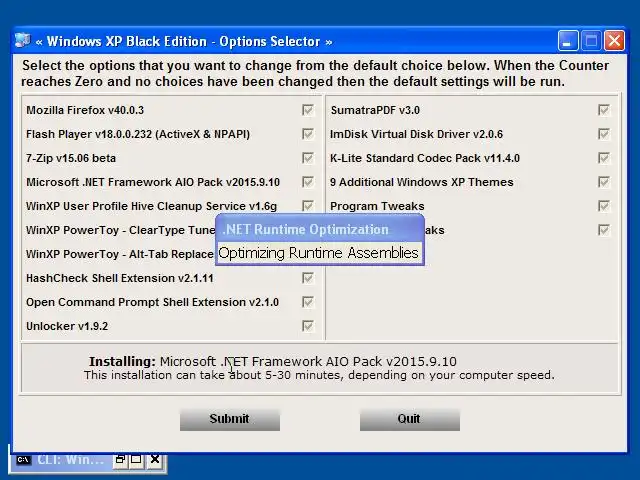Toggle ImDisk Virtual Disk Driver checkbox
The width and height of the screenshot is (640, 480).
604,134
